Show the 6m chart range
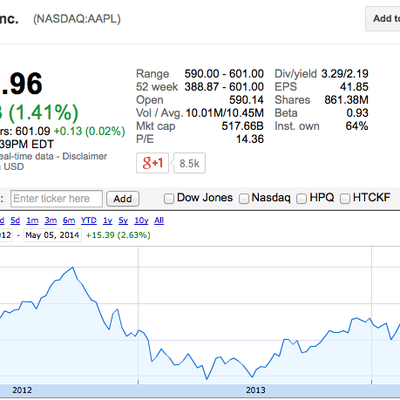Viewport: 400px width, 400px height. click(69, 220)
